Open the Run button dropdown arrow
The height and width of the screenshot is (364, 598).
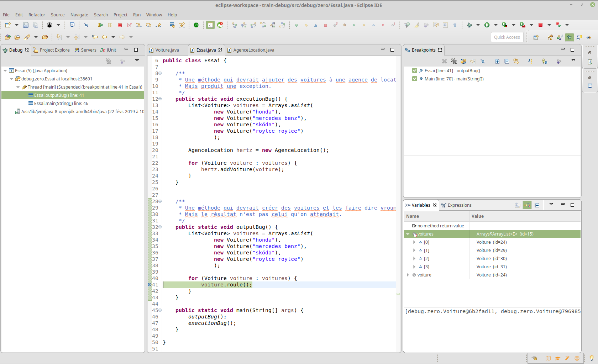pos(495,25)
